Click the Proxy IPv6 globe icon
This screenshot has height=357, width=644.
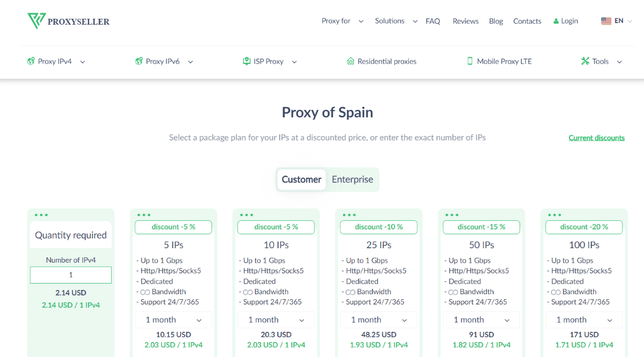[x=139, y=62]
